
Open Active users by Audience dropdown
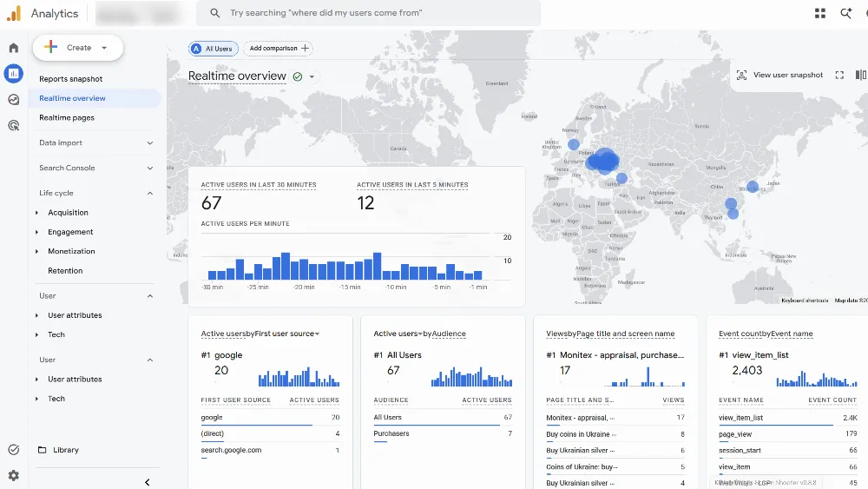tap(419, 334)
